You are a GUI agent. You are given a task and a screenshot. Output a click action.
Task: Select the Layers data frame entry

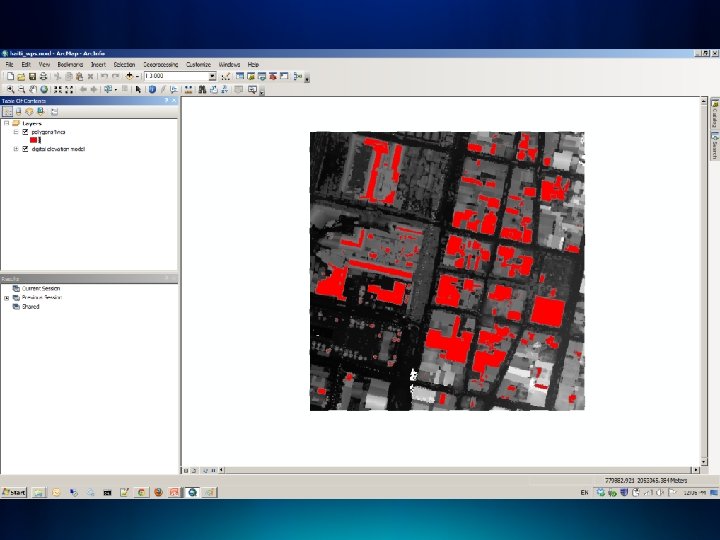32,123
